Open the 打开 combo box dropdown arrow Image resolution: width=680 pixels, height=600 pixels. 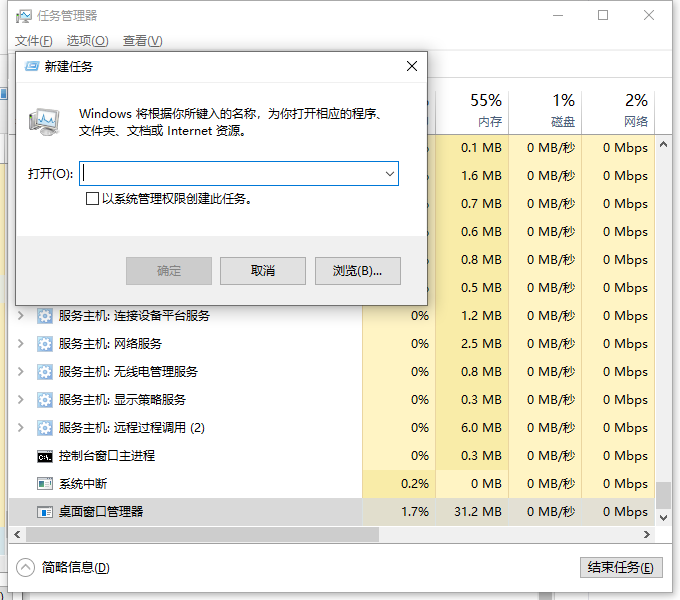[x=389, y=173]
